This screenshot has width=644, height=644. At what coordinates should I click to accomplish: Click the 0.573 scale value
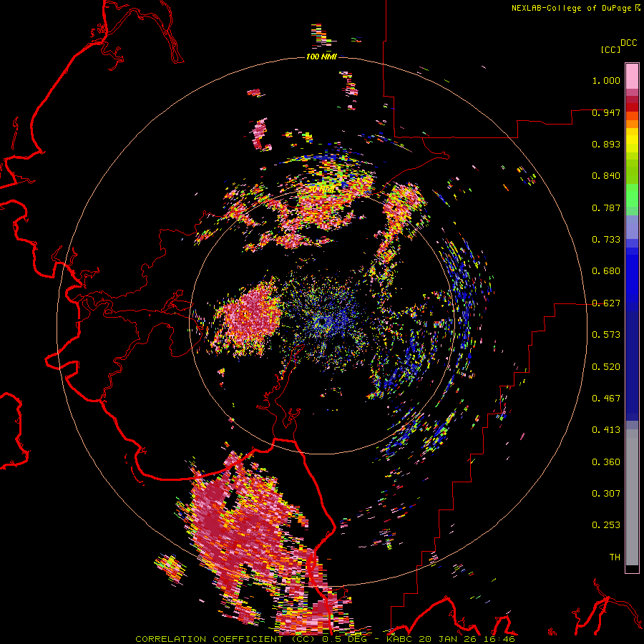(606, 335)
